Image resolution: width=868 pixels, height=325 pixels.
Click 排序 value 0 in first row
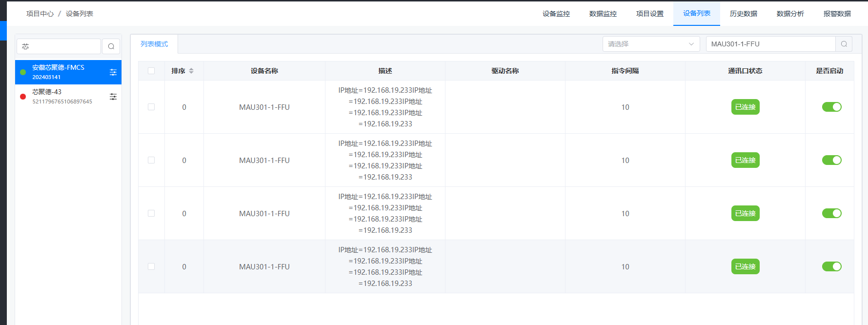(x=184, y=107)
